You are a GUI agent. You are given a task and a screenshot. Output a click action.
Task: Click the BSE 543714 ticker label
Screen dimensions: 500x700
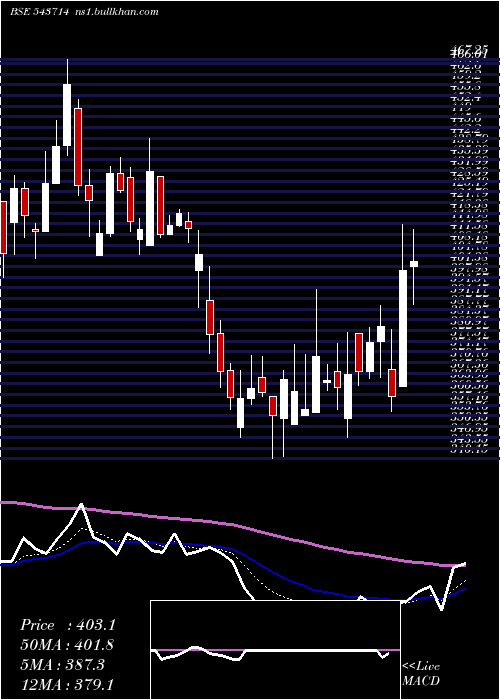point(39,12)
